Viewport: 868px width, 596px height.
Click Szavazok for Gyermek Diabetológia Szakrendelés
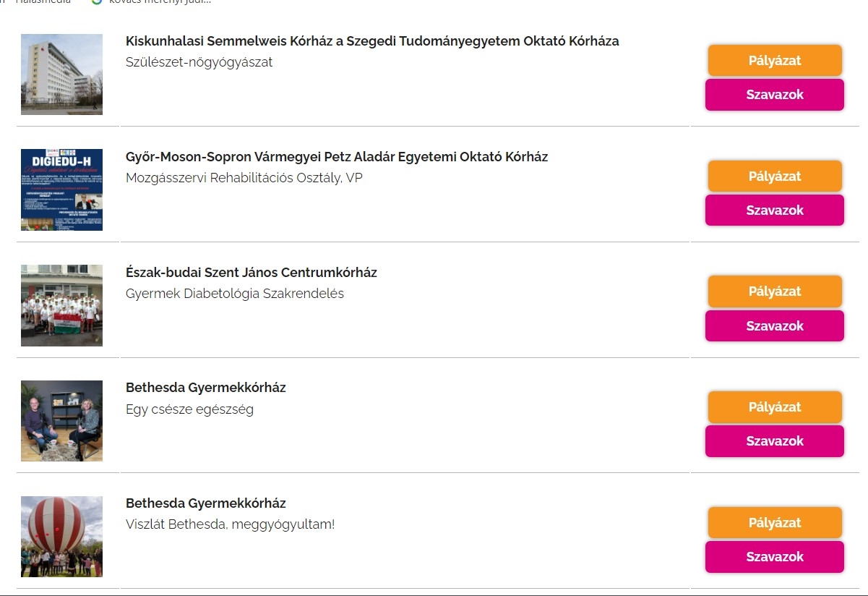pyautogui.click(x=775, y=326)
